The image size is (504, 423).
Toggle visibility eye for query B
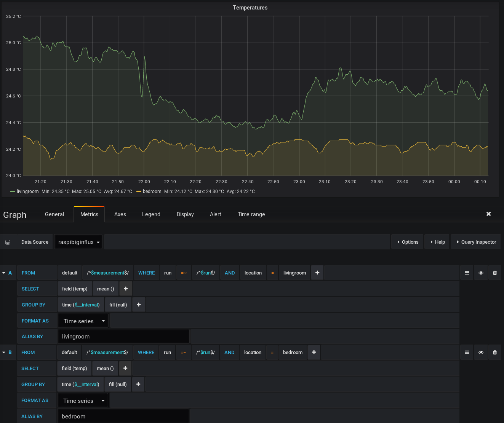[481, 353]
